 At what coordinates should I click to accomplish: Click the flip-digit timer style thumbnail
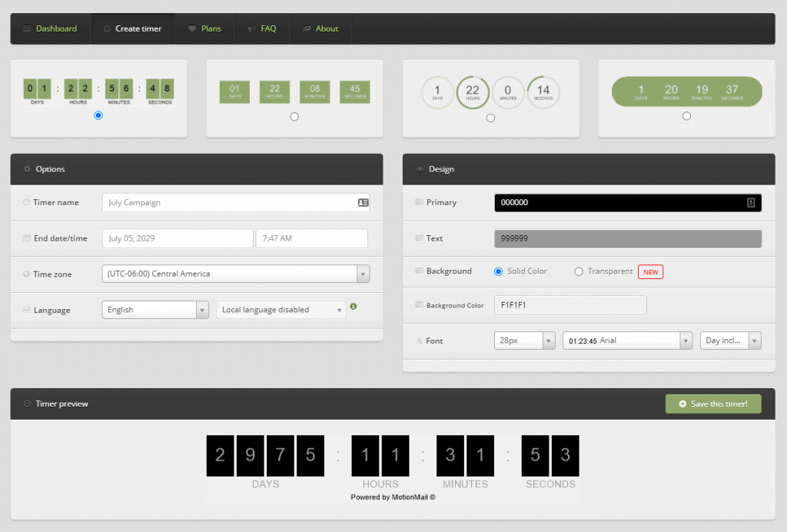coord(98,91)
